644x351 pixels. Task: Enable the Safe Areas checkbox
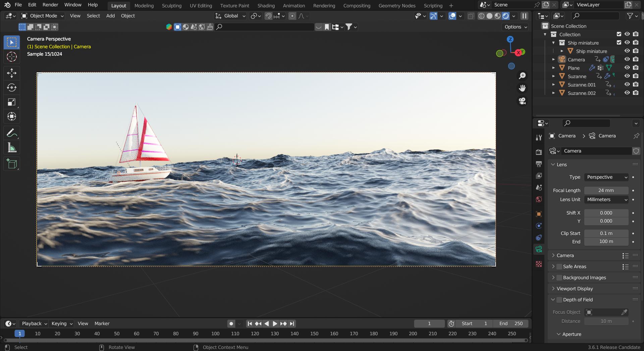[x=559, y=267]
